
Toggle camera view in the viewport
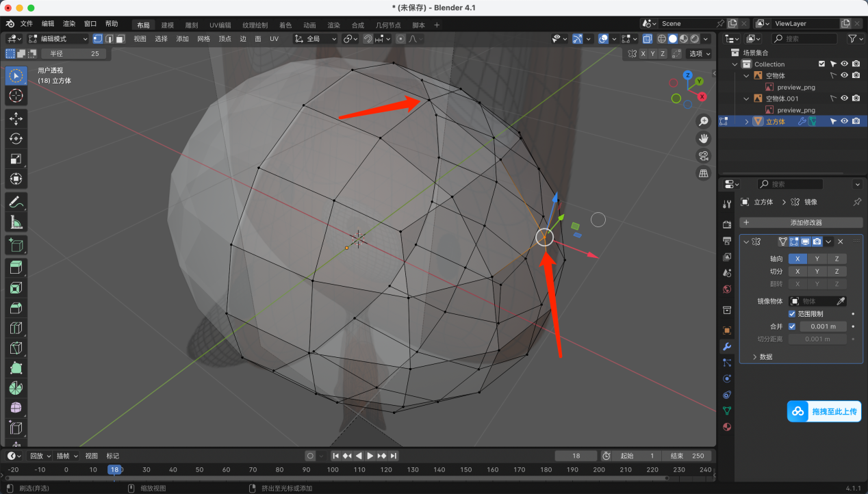703,156
